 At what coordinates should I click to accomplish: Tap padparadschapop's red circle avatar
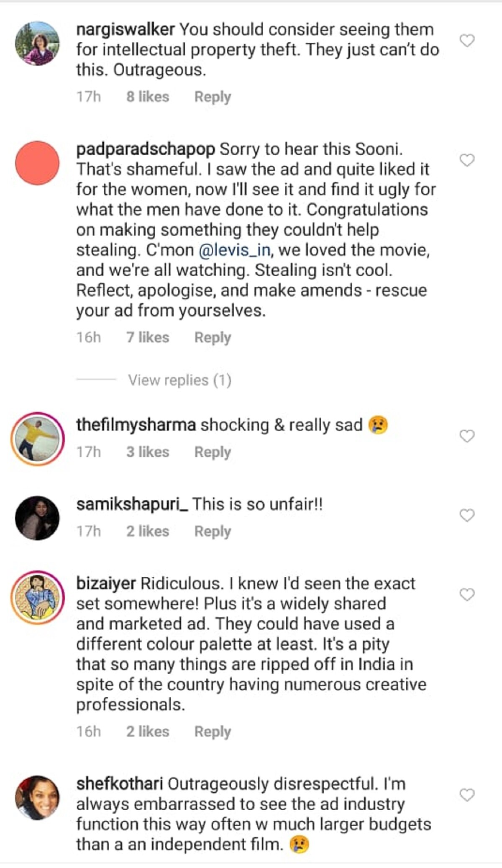[x=37, y=163]
